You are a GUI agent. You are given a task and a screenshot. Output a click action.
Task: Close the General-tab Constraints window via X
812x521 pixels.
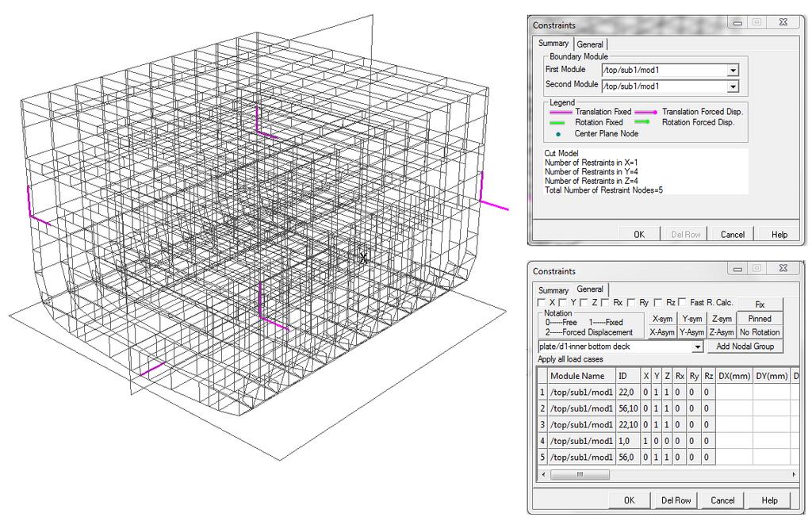point(783,268)
